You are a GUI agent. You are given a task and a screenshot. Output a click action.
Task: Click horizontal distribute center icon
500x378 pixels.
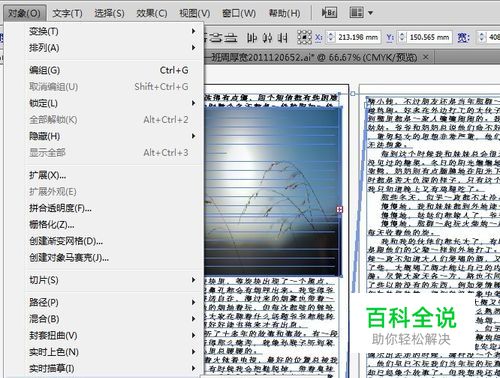click(x=267, y=38)
